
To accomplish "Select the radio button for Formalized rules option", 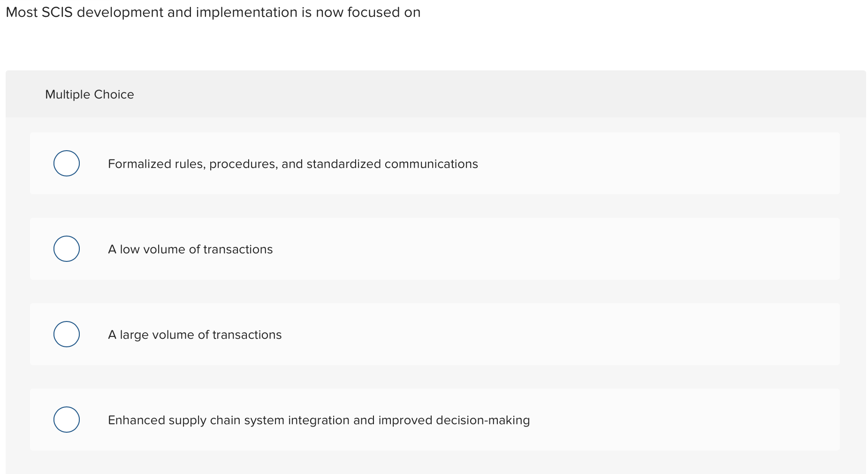I will pos(67,163).
